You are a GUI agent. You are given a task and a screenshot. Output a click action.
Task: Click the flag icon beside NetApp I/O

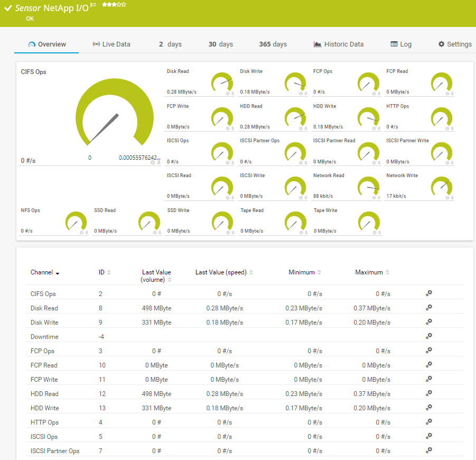click(x=94, y=5)
